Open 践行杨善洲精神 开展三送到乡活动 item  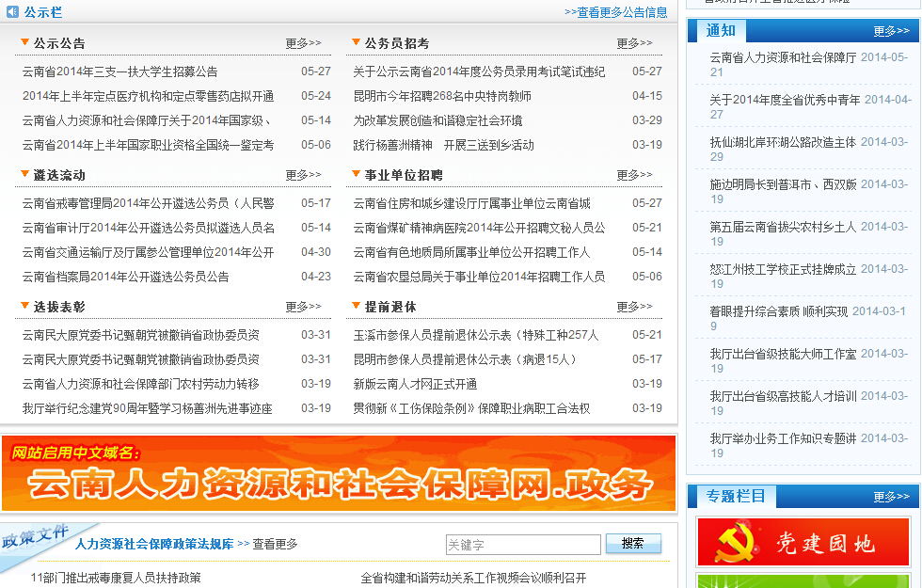443,145
